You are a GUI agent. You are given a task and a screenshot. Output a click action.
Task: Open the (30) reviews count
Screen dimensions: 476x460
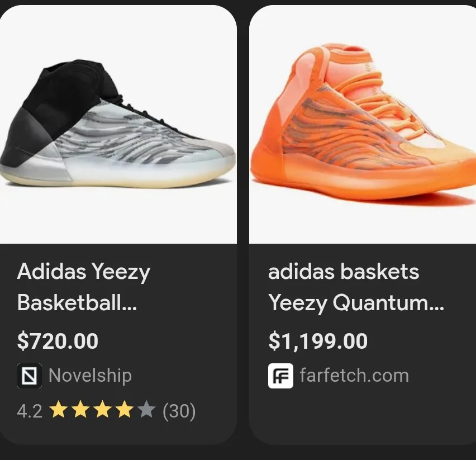click(x=179, y=411)
